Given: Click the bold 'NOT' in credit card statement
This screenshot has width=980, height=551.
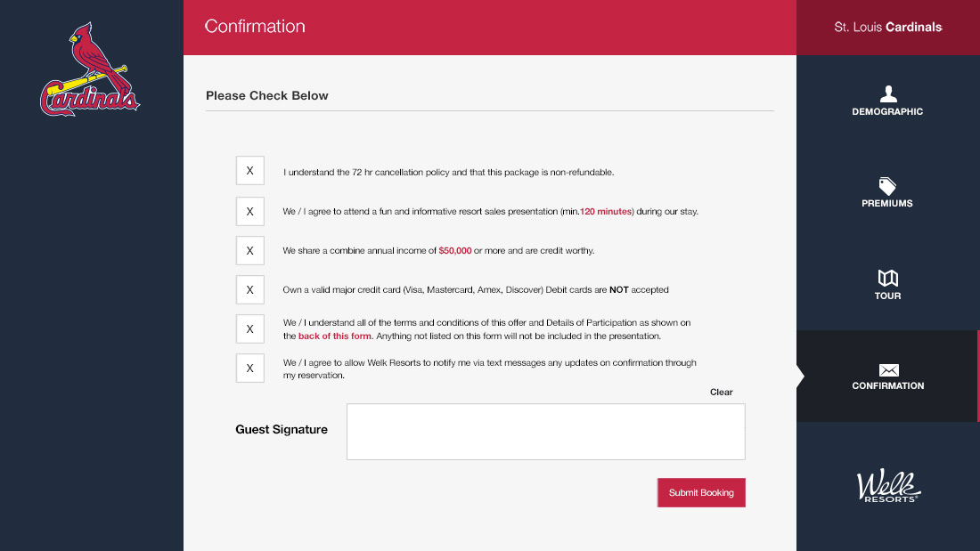Looking at the screenshot, I should pos(619,290).
